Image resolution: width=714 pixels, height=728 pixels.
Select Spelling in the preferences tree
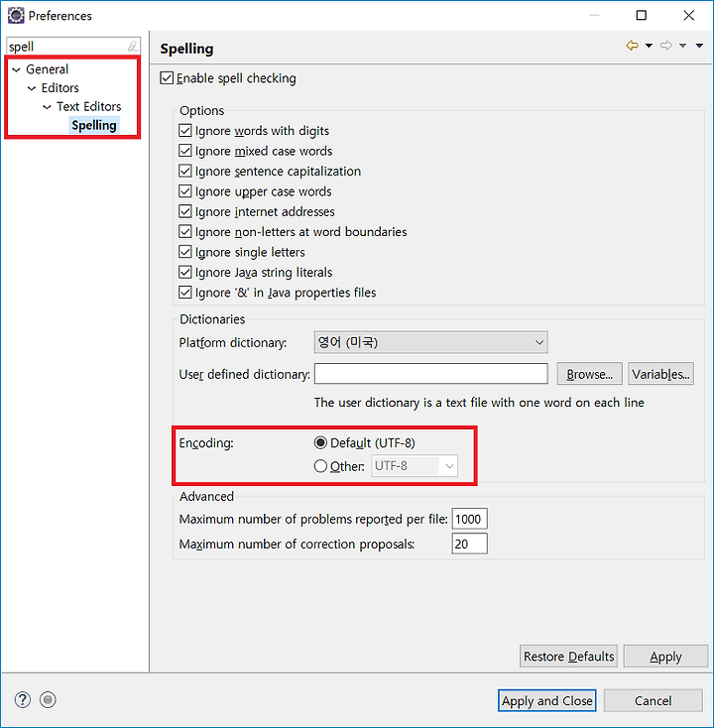pos(94,125)
